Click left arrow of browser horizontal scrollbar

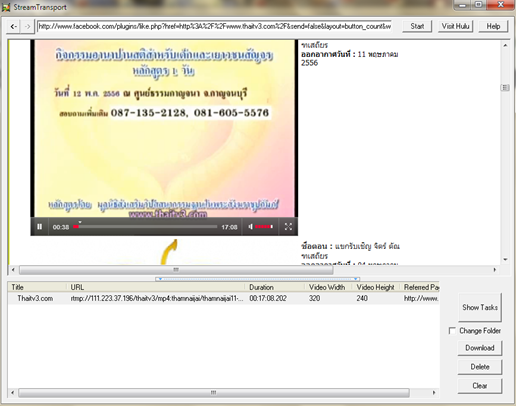(x=13, y=270)
